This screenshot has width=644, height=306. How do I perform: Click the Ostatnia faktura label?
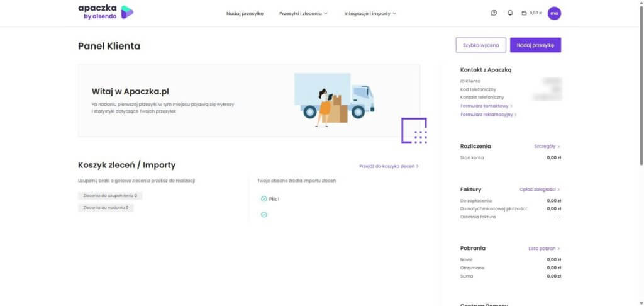[x=478, y=217]
